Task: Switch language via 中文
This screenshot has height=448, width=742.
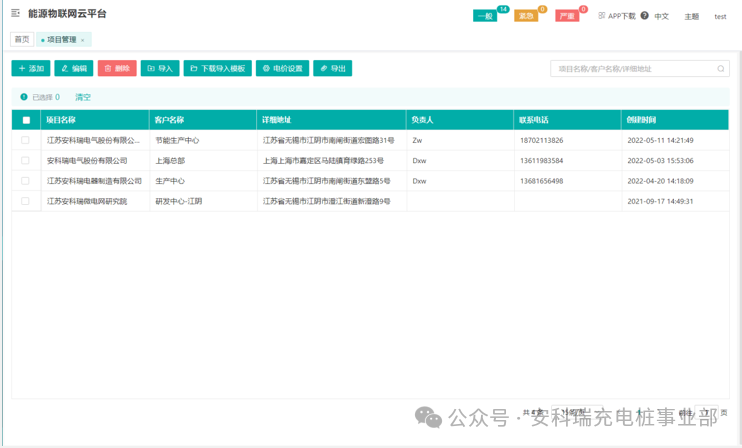Action: tap(662, 17)
